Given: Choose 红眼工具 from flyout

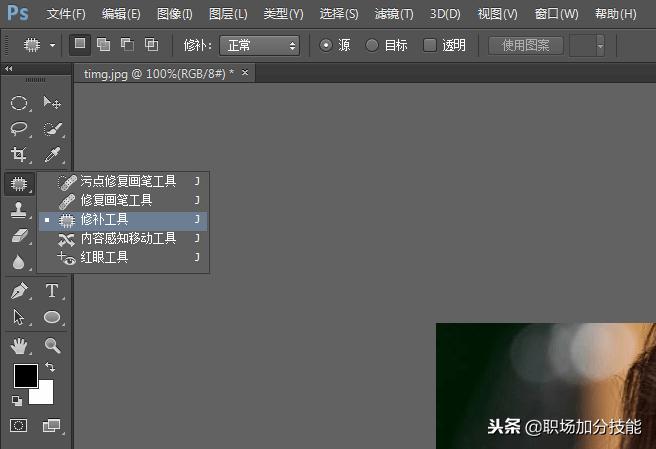Looking at the screenshot, I should tap(123, 257).
